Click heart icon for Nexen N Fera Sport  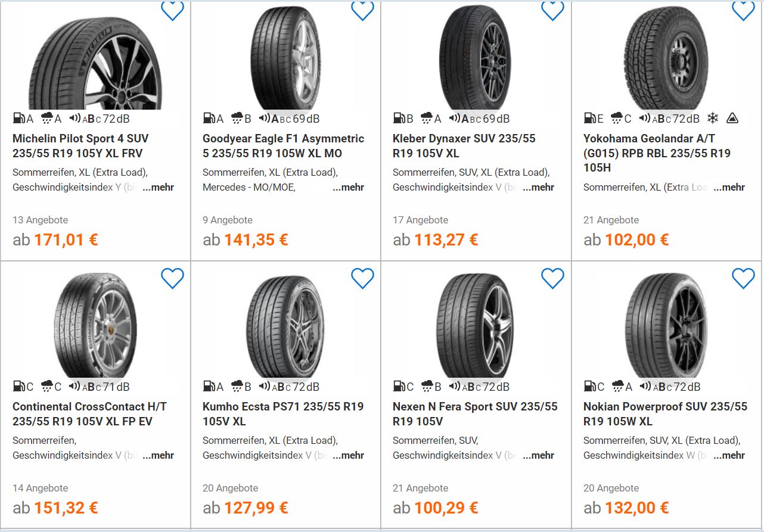click(x=552, y=278)
